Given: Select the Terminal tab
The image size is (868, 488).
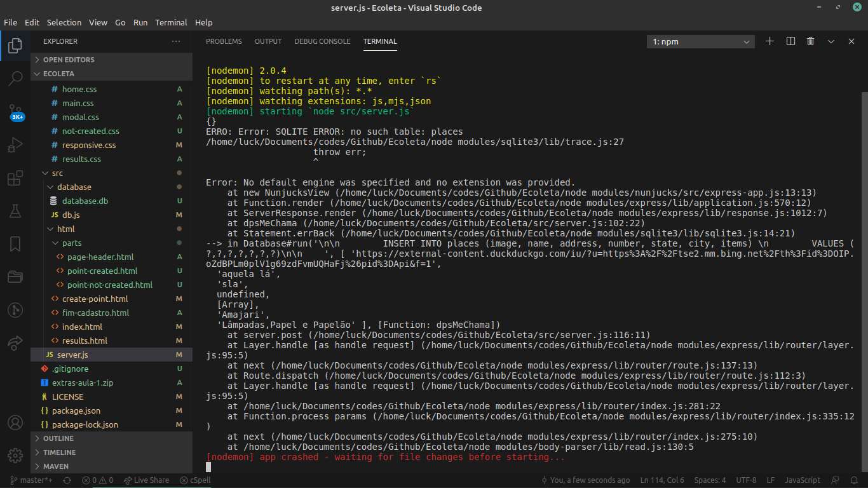Looking at the screenshot, I should click(380, 41).
